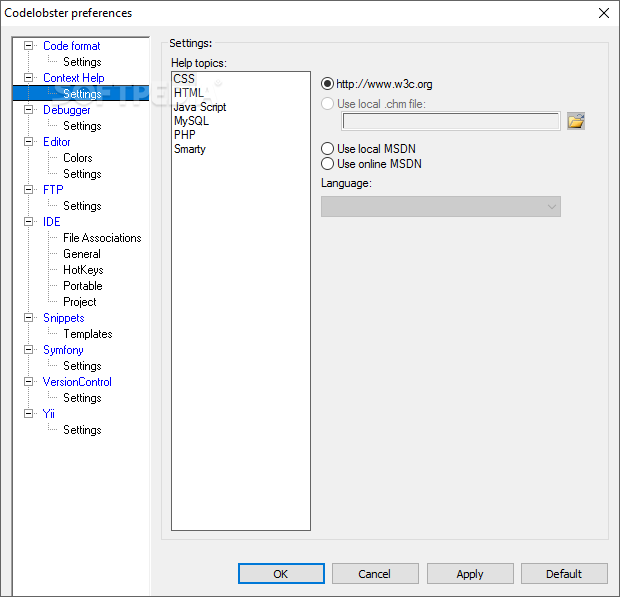Open Project under IDE

coord(79,302)
